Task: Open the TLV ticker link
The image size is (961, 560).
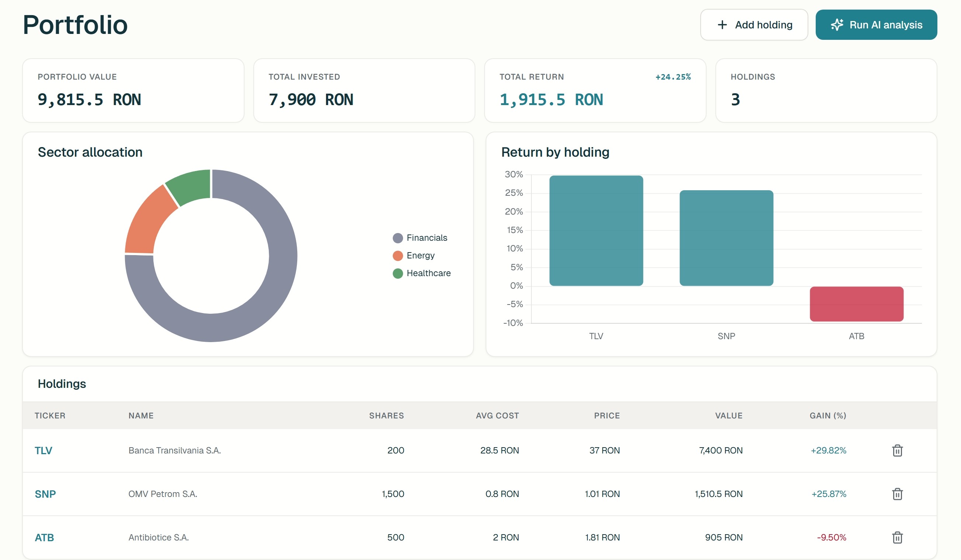Action: pos(44,451)
